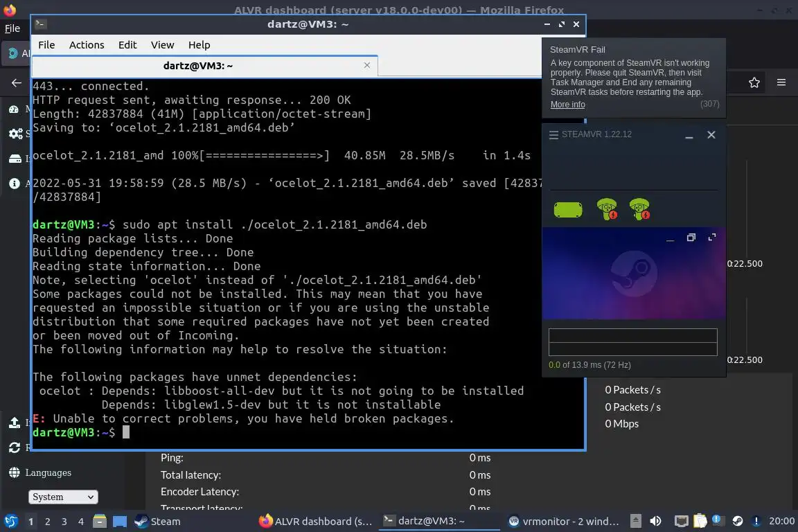Click the Steam tray icon
Viewport: 798px width, 532px height.
click(738, 521)
